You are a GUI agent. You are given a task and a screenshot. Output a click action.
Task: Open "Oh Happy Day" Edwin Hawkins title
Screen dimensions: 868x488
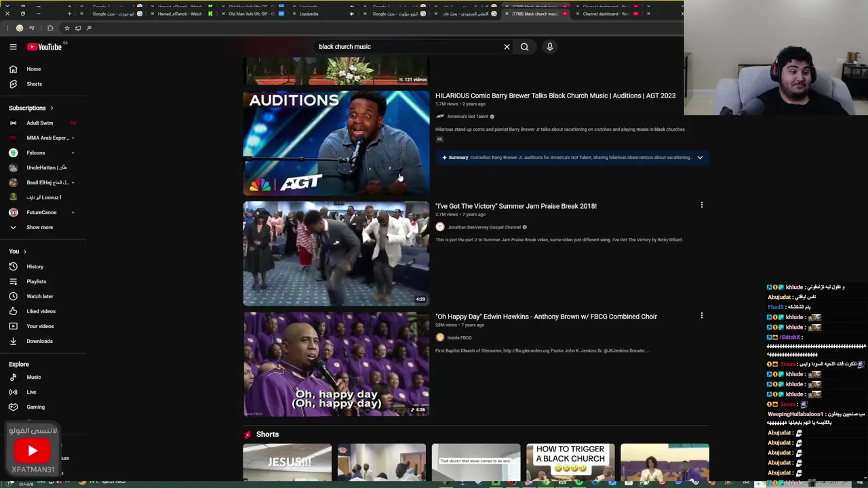546,317
